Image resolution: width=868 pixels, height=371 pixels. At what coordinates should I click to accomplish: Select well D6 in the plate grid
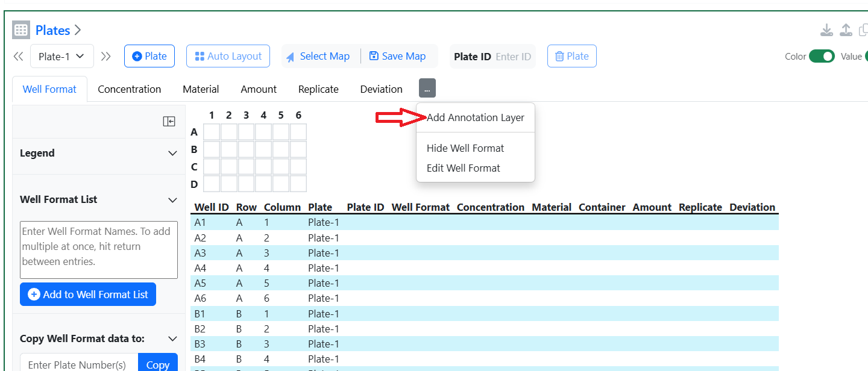point(298,184)
